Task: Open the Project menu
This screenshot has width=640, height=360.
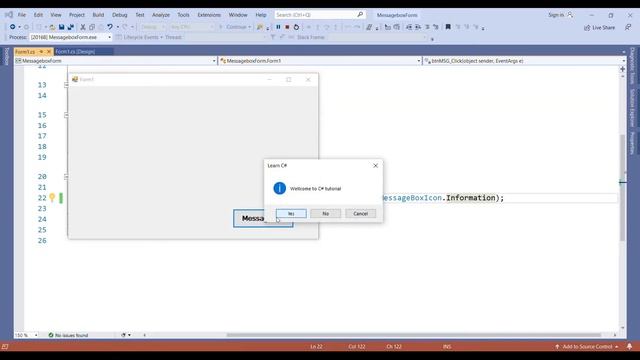Action: coord(77,15)
